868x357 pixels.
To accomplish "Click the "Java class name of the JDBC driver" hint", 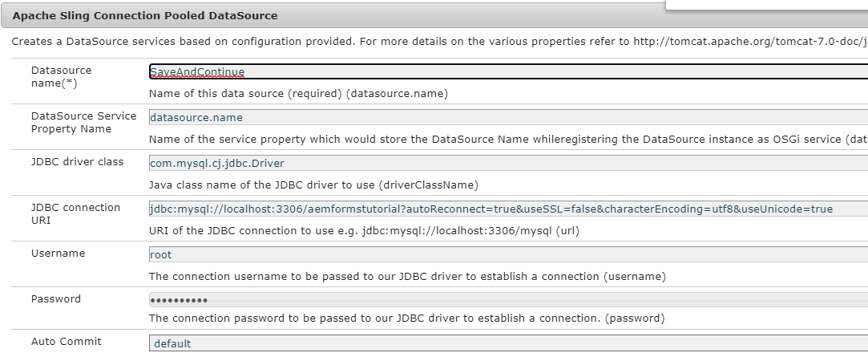I will [x=313, y=185].
